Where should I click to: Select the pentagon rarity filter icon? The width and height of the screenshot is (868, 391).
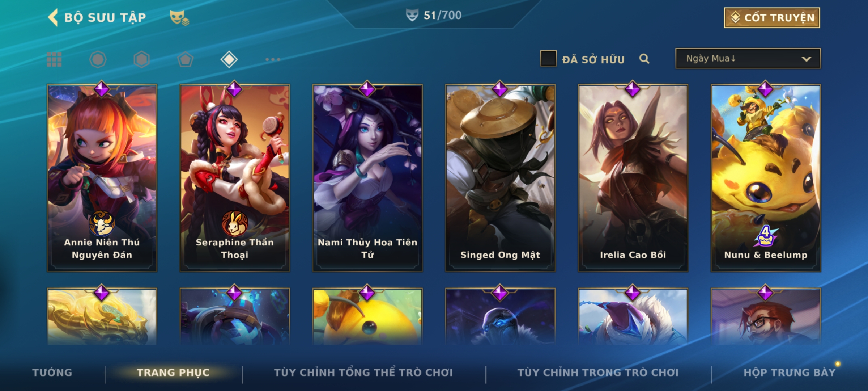coord(185,59)
